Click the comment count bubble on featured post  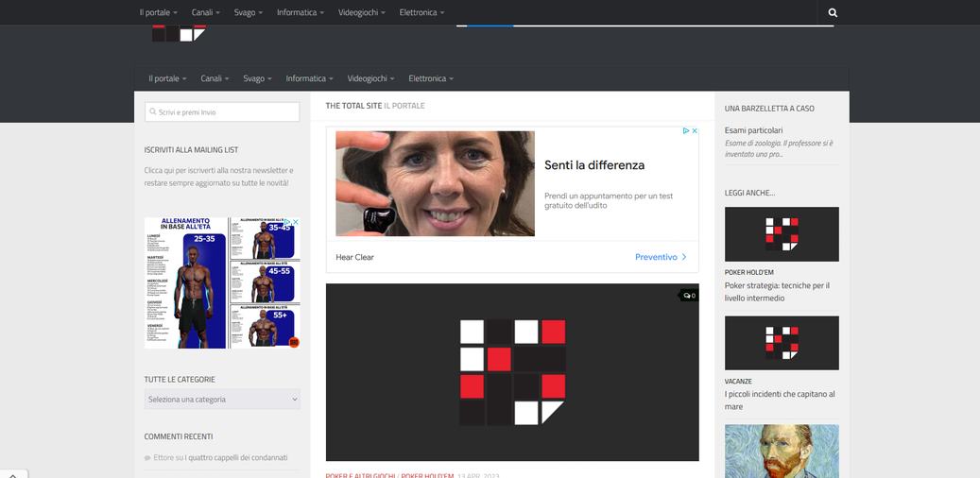click(x=689, y=296)
